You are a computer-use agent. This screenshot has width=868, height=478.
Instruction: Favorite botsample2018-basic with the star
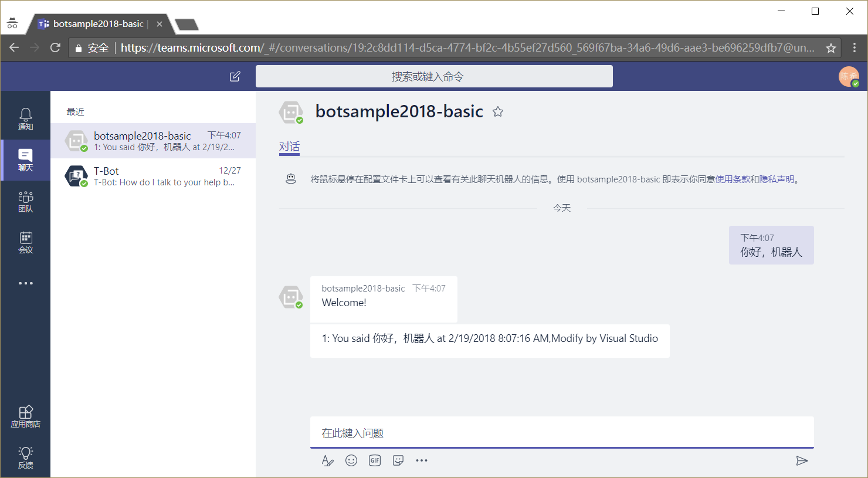(x=498, y=111)
